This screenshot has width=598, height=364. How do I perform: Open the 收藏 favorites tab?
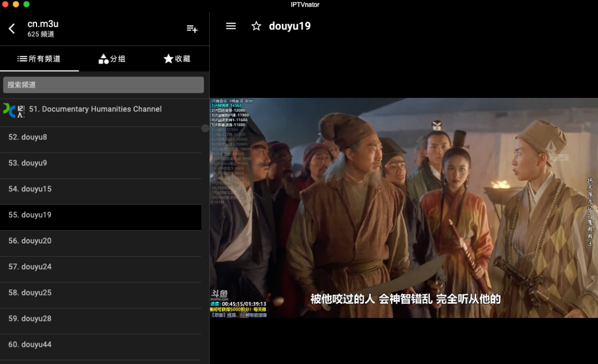(x=177, y=59)
